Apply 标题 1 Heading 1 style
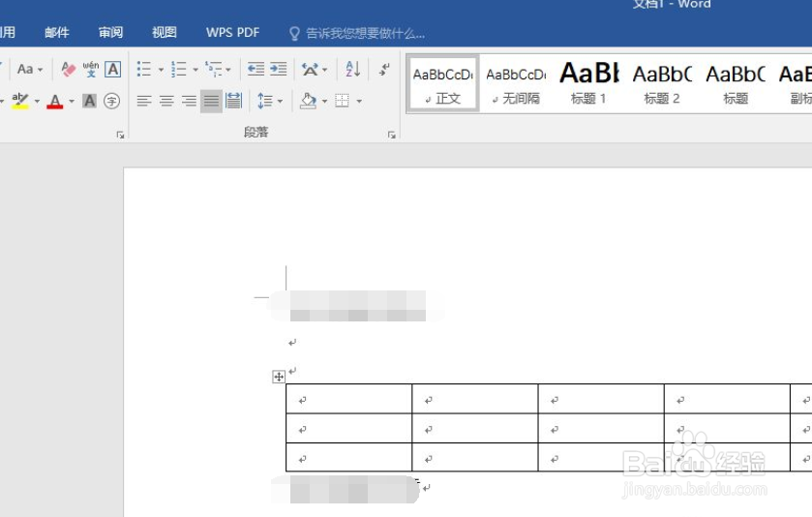This screenshot has height=517, width=812. (x=588, y=83)
